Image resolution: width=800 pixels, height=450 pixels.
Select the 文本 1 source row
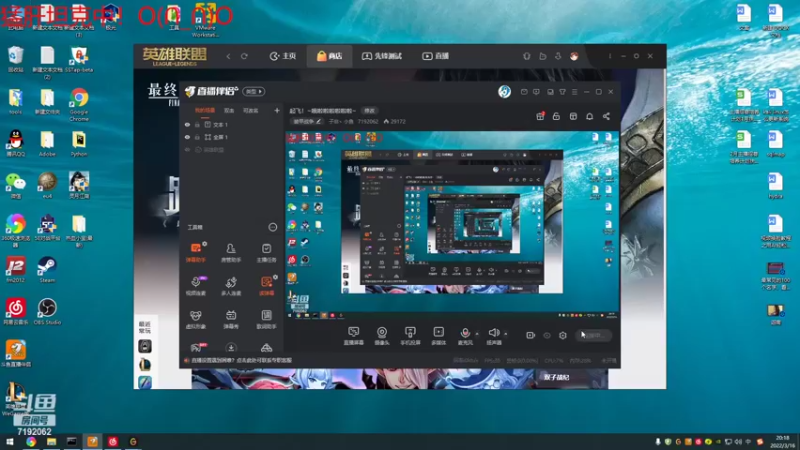[232, 124]
